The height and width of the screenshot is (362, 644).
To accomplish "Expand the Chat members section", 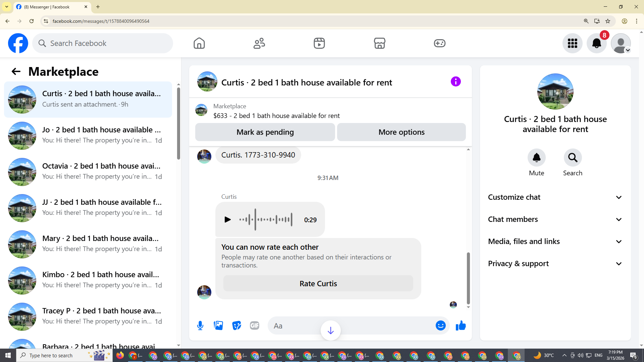I will (x=555, y=219).
